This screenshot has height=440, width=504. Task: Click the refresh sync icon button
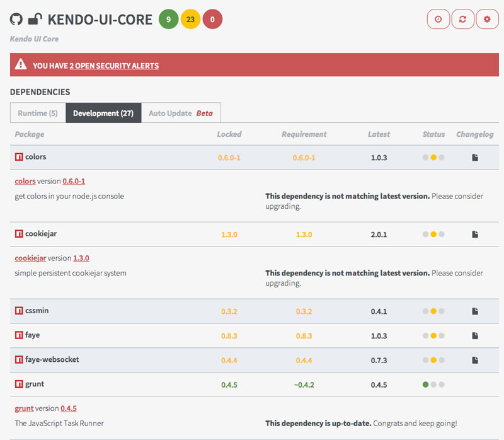pyautogui.click(x=462, y=20)
